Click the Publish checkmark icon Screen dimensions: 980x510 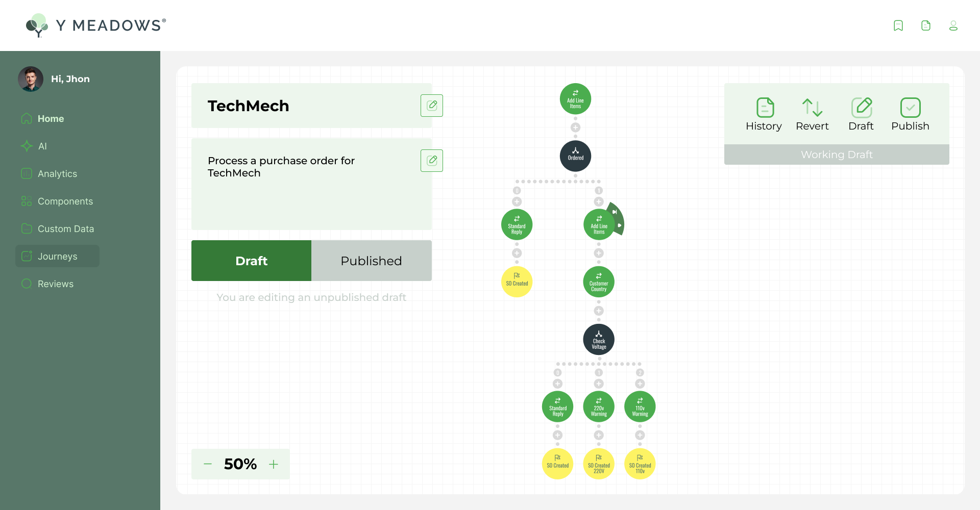pos(910,108)
